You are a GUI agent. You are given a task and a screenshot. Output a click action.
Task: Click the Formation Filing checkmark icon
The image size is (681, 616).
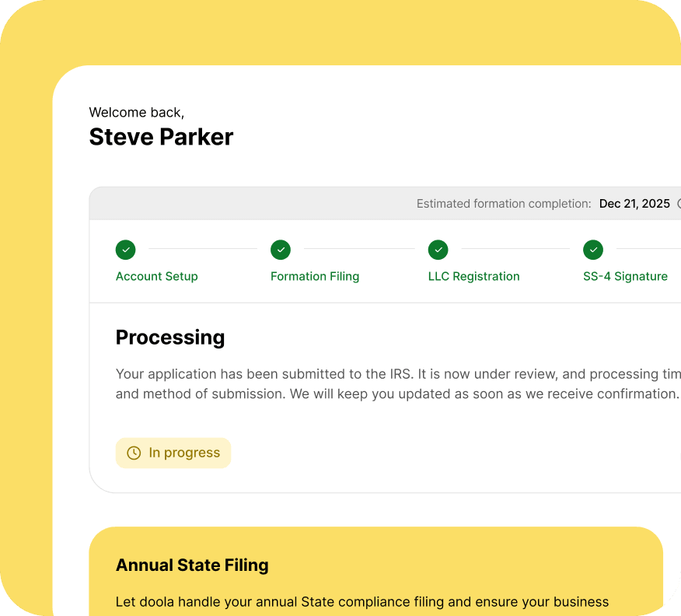coord(281,250)
